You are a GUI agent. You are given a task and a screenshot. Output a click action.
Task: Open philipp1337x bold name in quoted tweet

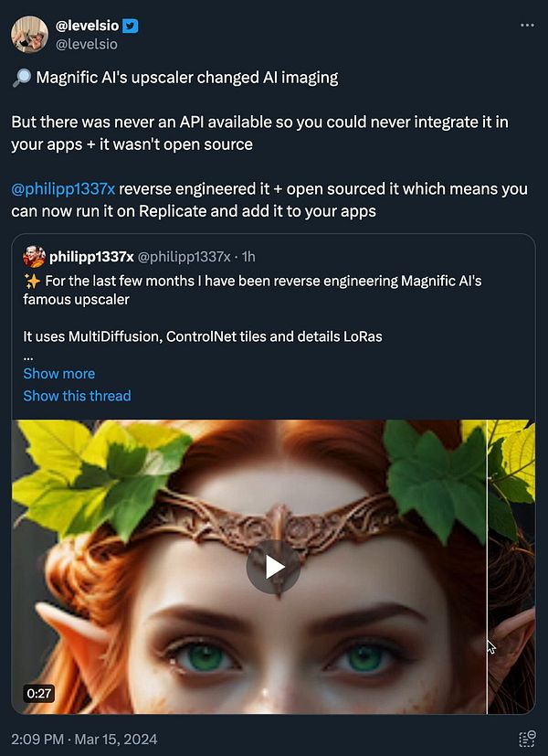point(91,256)
